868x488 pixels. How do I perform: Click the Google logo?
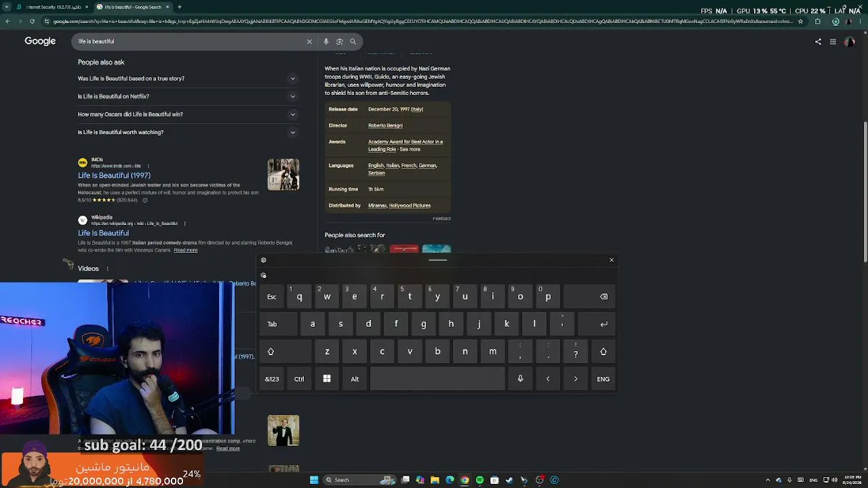[x=40, y=41]
